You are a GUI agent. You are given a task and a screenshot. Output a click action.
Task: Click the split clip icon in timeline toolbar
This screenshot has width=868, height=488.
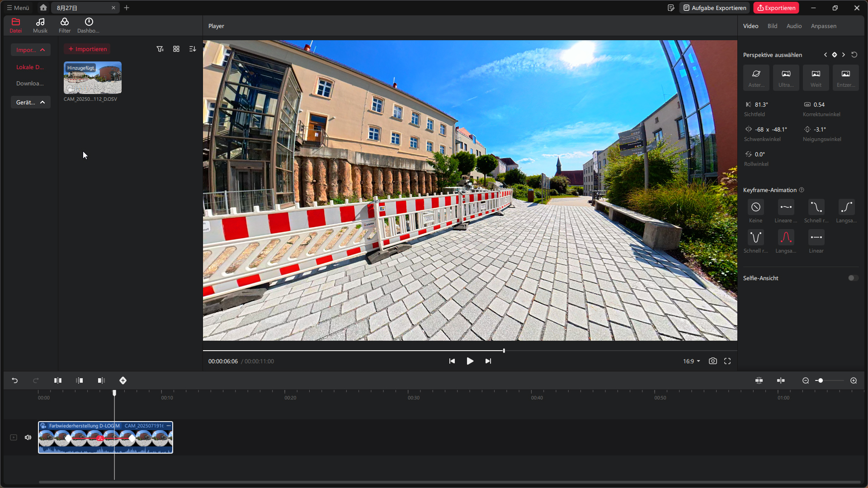(58, 380)
